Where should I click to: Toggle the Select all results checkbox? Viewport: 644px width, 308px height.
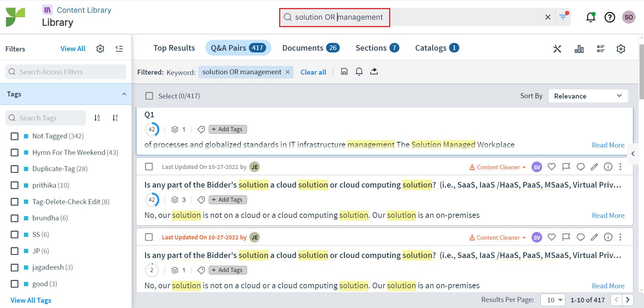point(149,96)
